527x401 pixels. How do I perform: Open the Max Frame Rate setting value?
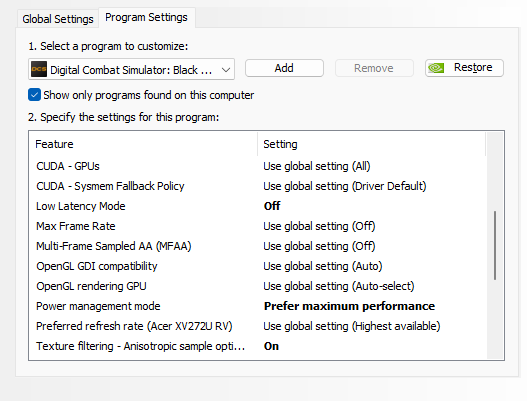click(x=319, y=226)
